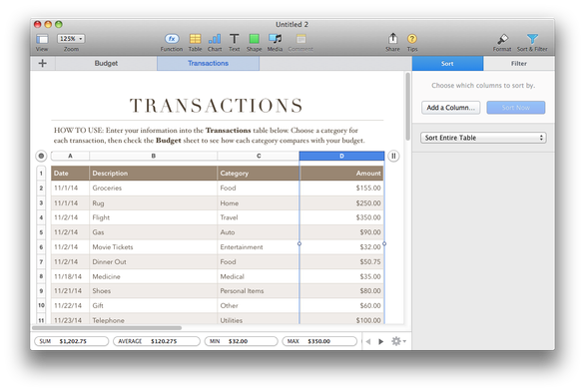This screenshot has height=392, width=585.
Task: Select the Medicine description cell
Action: pyautogui.click(x=154, y=276)
